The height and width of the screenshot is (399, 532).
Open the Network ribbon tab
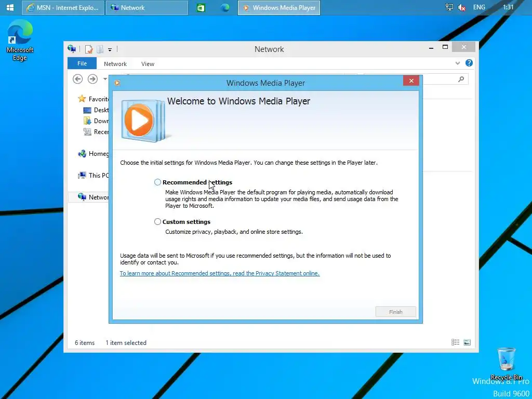tap(115, 64)
